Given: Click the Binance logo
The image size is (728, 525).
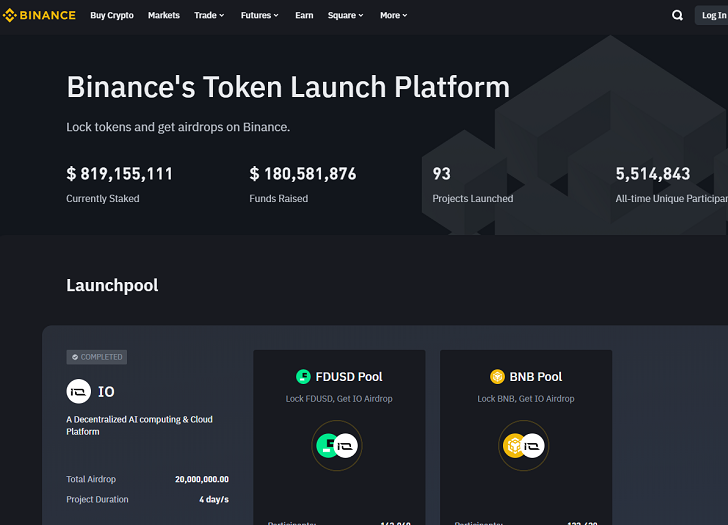Looking at the screenshot, I should point(39,15).
